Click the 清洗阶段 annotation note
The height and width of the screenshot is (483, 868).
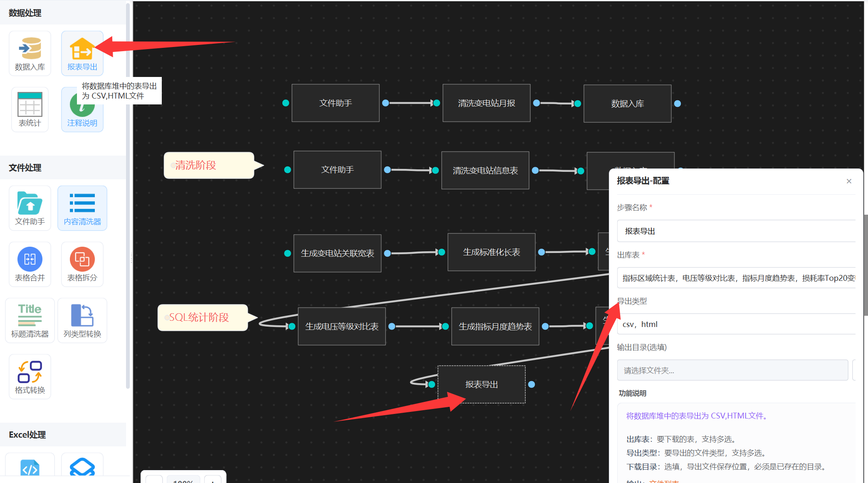tap(209, 166)
